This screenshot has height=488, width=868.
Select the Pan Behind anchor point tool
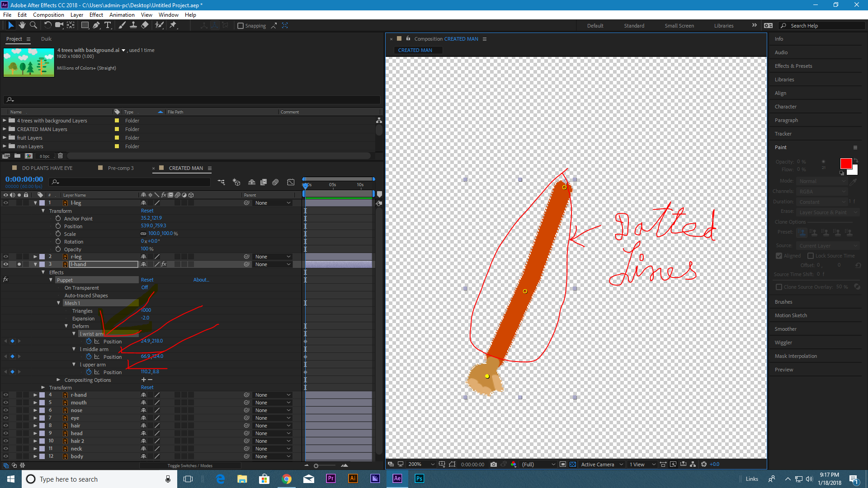(71, 25)
